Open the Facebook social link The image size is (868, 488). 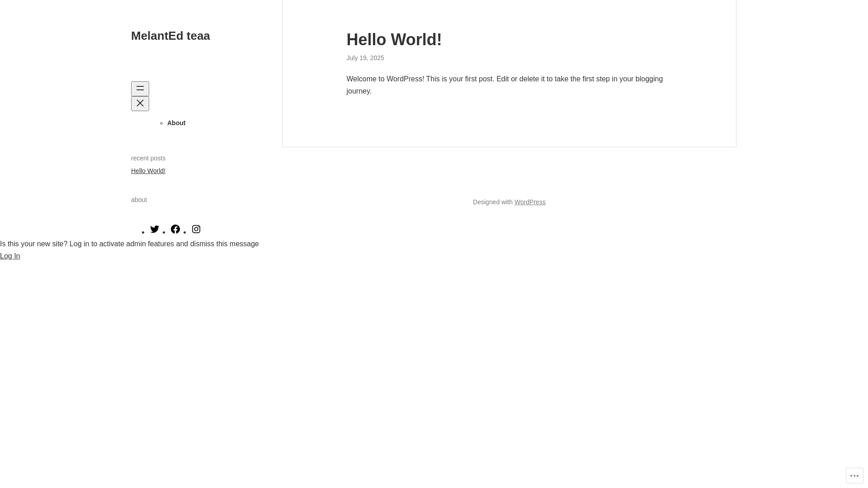(175, 229)
